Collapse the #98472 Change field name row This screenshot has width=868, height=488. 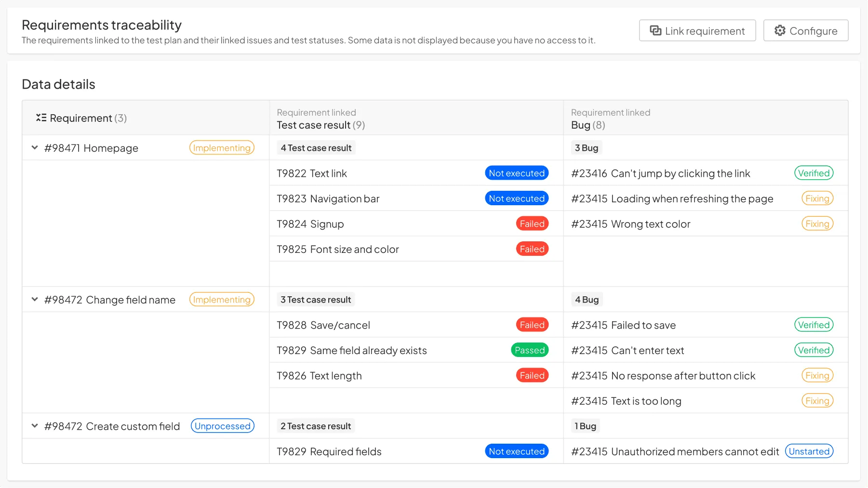[x=35, y=300]
